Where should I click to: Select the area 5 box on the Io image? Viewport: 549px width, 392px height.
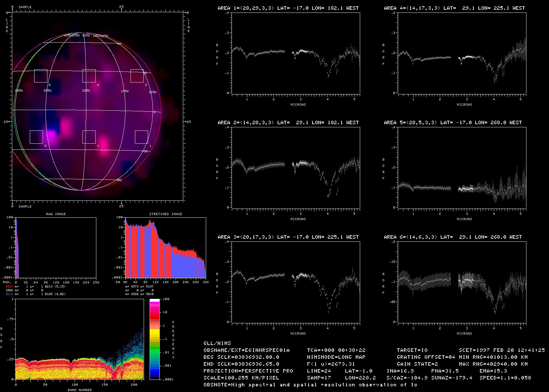36,137
